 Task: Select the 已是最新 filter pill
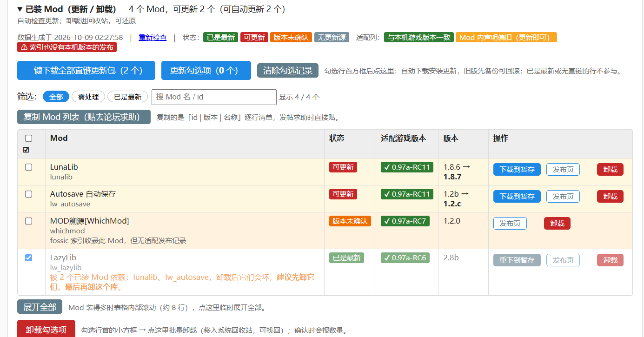tap(127, 97)
